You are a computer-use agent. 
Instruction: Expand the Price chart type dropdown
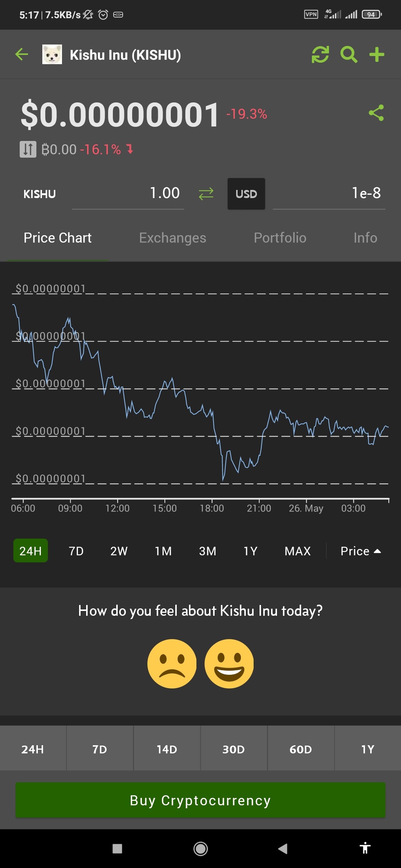tap(361, 551)
